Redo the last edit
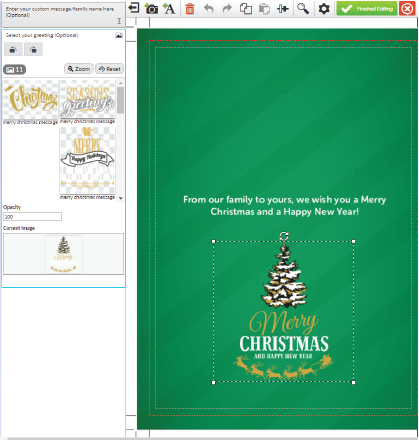Viewport: 419px width, 440px height. (x=227, y=8)
